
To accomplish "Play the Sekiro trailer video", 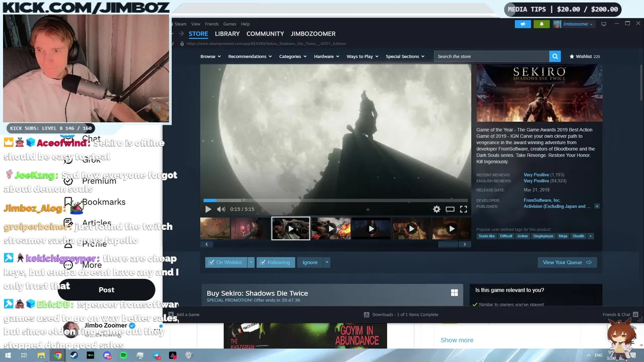I will point(208,209).
